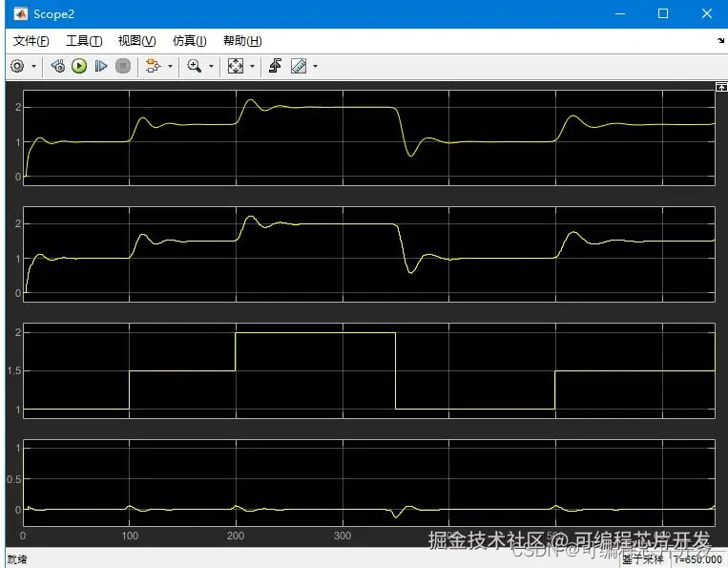The width and height of the screenshot is (728, 568).
Task: Click the MATLAB logo in the Scope2 title bar
Action: [x=20, y=14]
